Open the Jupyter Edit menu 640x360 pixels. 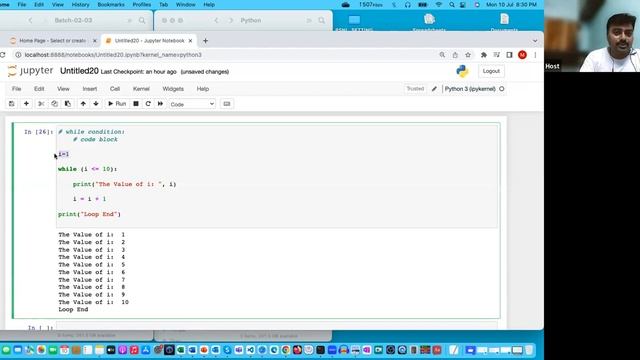click(x=39, y=89)
